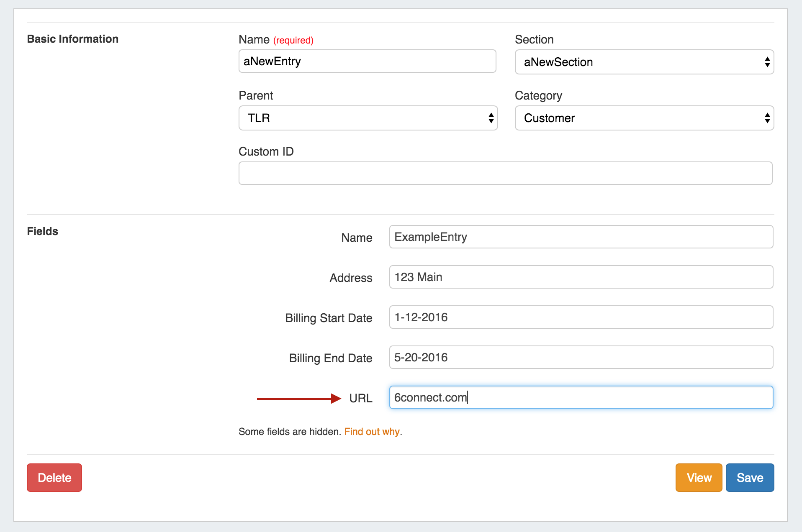The image size is (802, 532).
Task: Select the Address field with 123 Main
Action: coord(581,277)
